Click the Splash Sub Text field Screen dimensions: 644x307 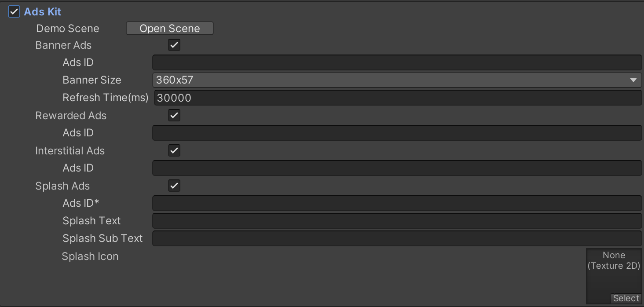(x=397, y=238)
